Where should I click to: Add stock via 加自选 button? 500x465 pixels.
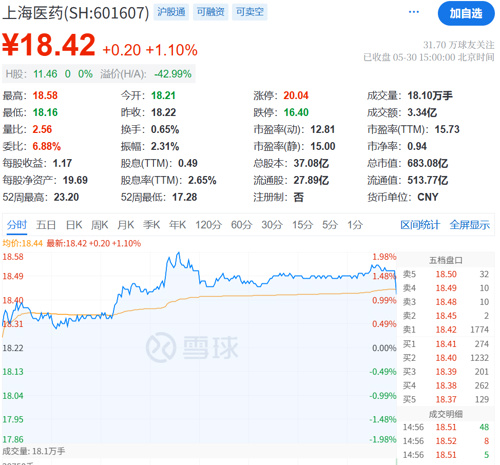(466, 13)
